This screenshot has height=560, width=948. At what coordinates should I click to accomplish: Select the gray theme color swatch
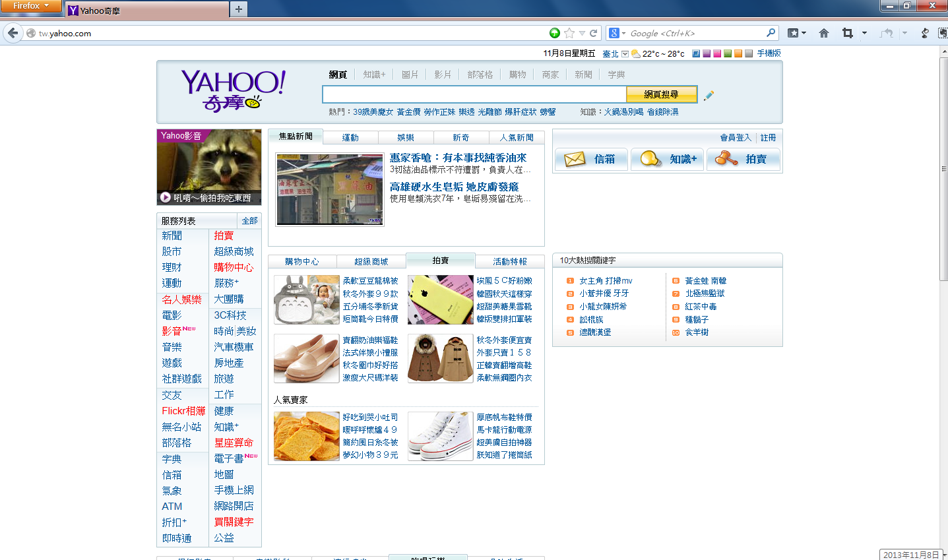pyautogui.click(x=749, y=53)
